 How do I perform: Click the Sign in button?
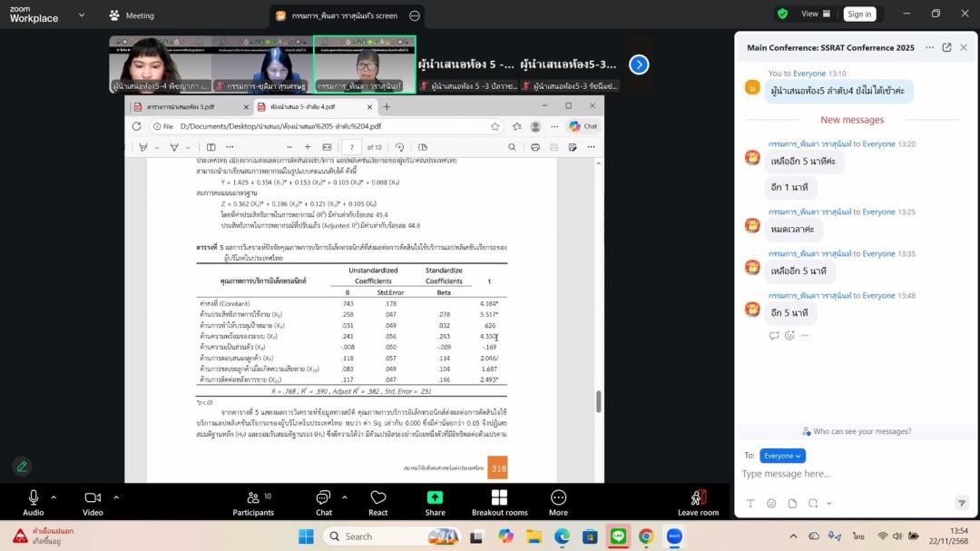pos(858,14)
